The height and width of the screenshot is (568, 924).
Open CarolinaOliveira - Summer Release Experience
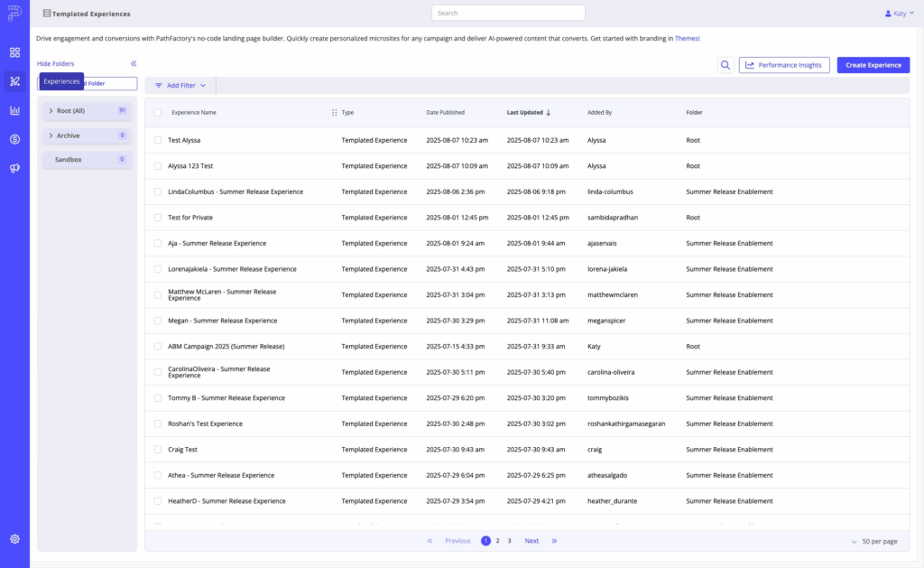click(x=219, y=372)
